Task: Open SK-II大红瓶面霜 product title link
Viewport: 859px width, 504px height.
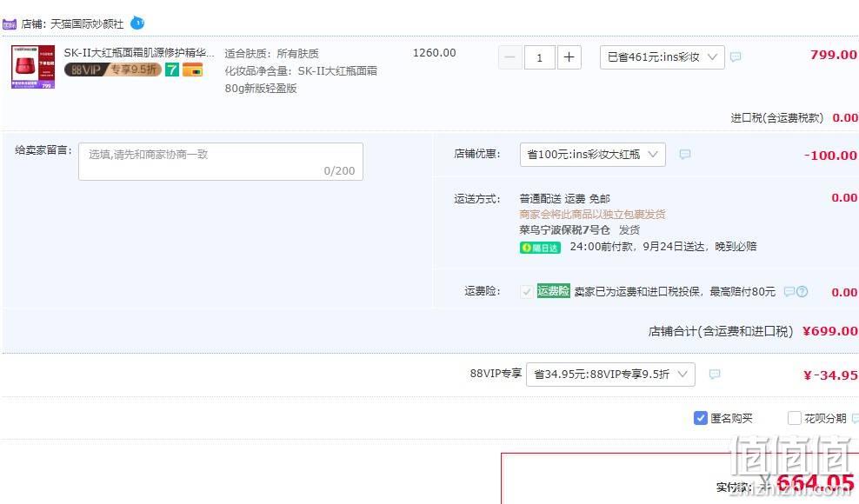Action: click(x=138, y=53)
